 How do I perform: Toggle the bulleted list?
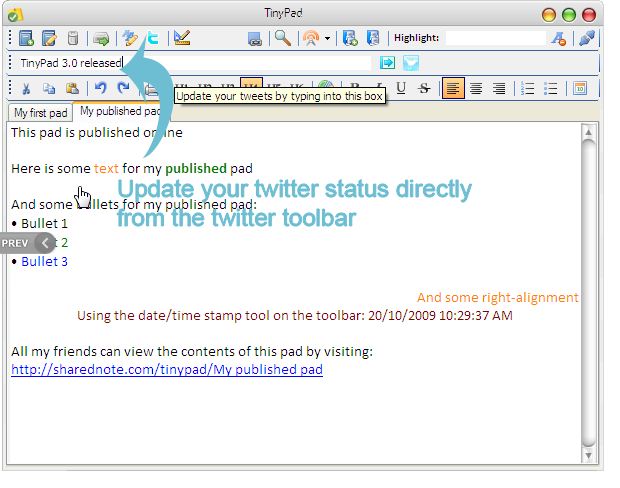551,88
